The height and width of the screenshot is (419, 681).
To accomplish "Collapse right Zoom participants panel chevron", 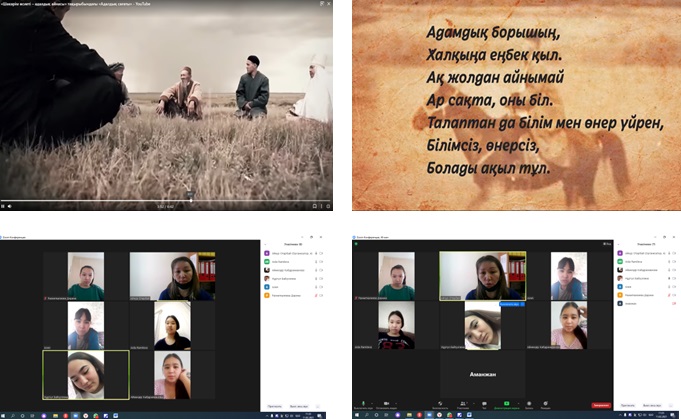I will click(618, 244).
